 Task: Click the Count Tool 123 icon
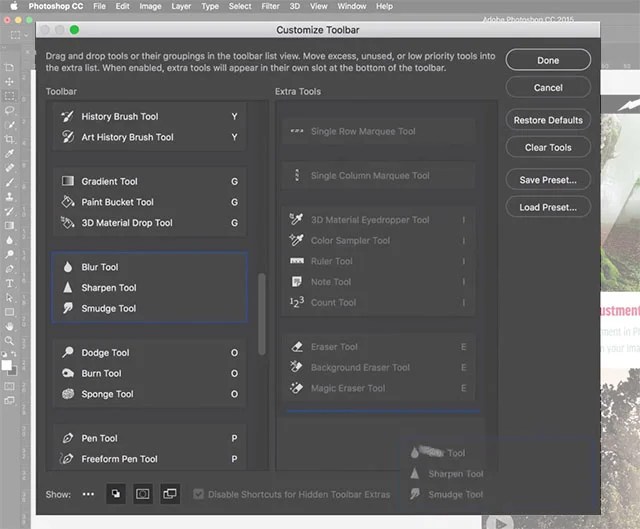coord(297,302)
